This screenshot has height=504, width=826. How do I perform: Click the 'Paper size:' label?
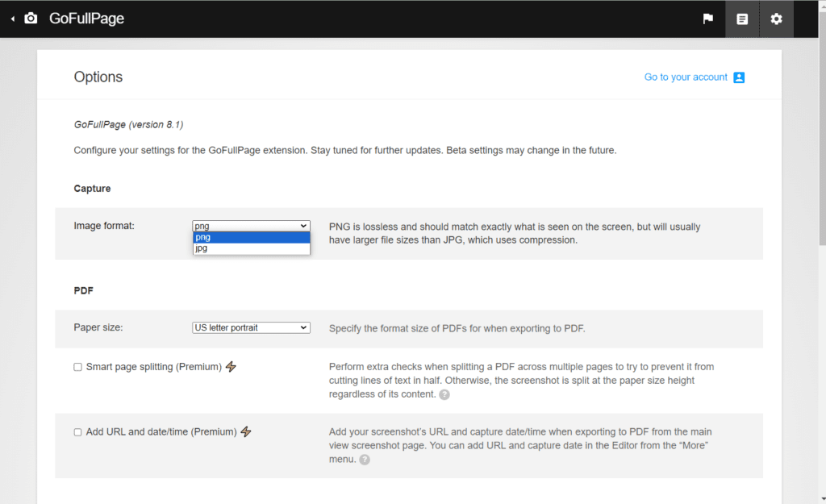[x=98, y=327]
